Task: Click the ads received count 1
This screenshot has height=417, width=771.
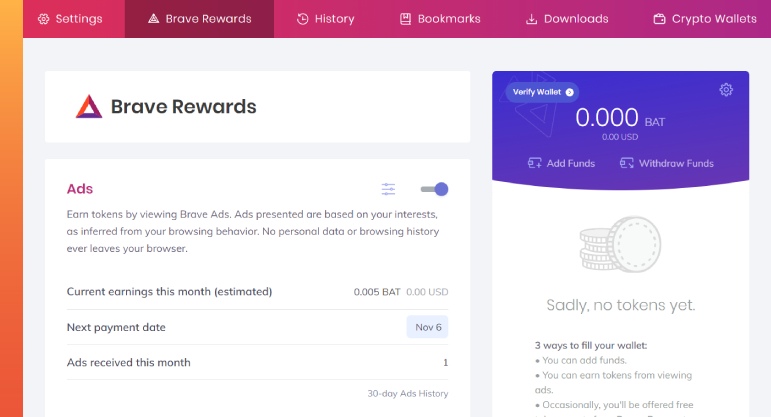Action: pyautogui.click(x=445, y=362)
